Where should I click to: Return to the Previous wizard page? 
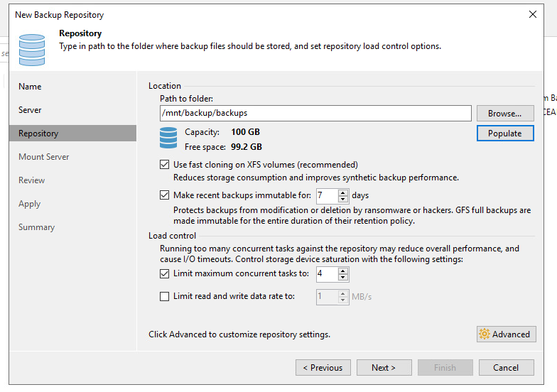coord(323,368)
